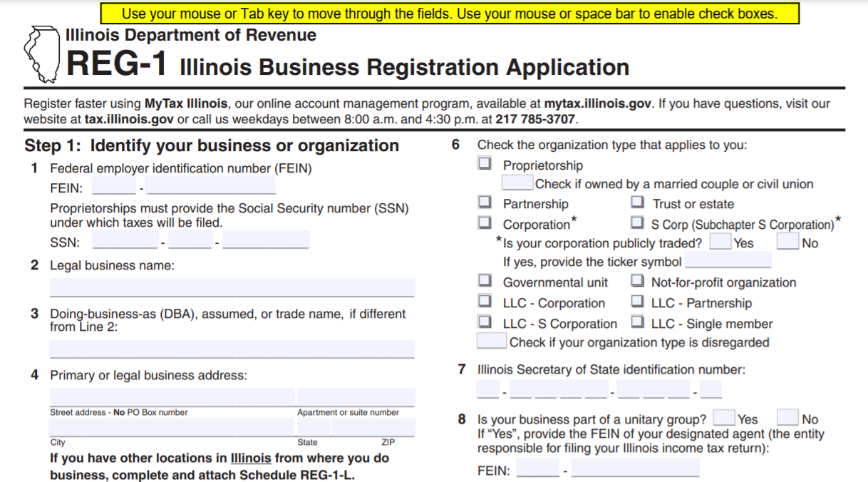Click the 'REG-1' form title
Image resolution: width=868 pixels, height=482 pixels.
(117, 64)
